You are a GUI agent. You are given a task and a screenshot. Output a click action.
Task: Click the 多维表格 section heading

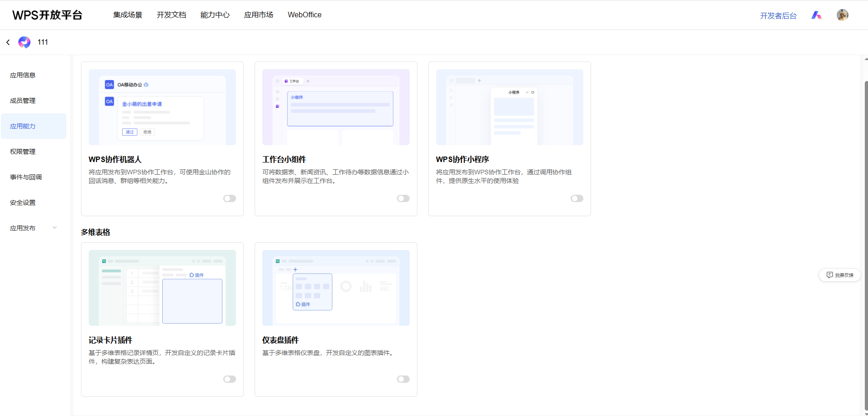[95, 232]
